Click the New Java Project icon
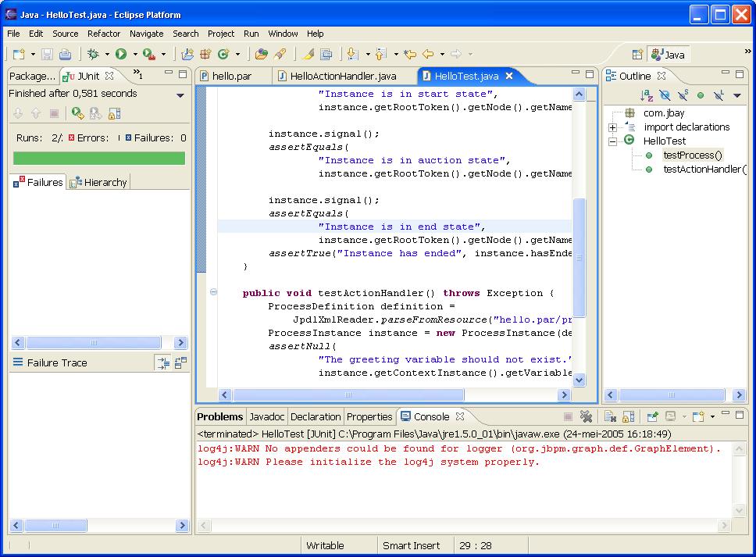The width and height of the screenshot is (756, 557). click(187, 54)
